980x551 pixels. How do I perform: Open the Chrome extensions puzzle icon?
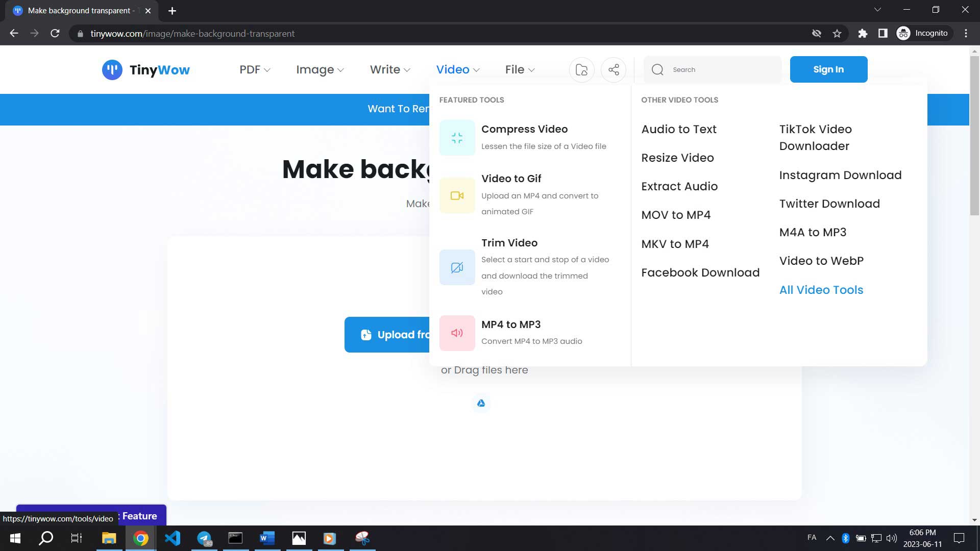(x=863, y=34)
